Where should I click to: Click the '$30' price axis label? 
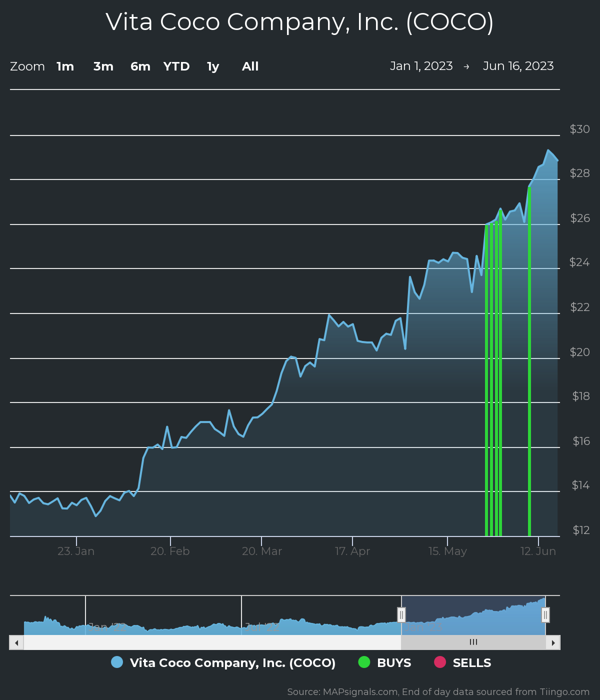coord(580,129)
